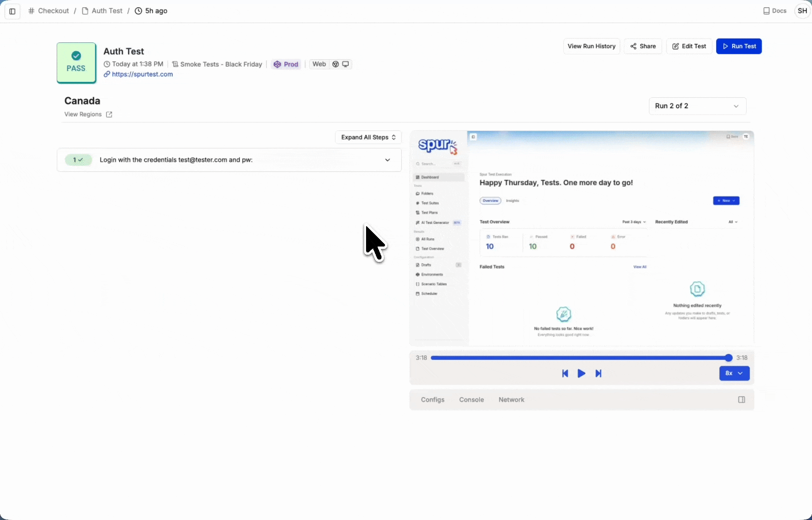The height and width of the screenshot is (520, 812).
Task: Click the PASS status badge
Action: [76, 63]
